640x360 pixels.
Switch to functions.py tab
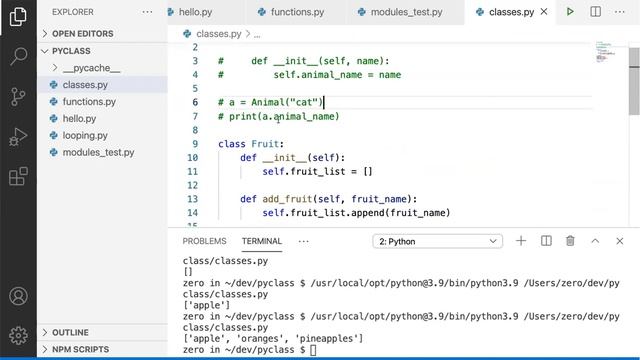point(297,12)
